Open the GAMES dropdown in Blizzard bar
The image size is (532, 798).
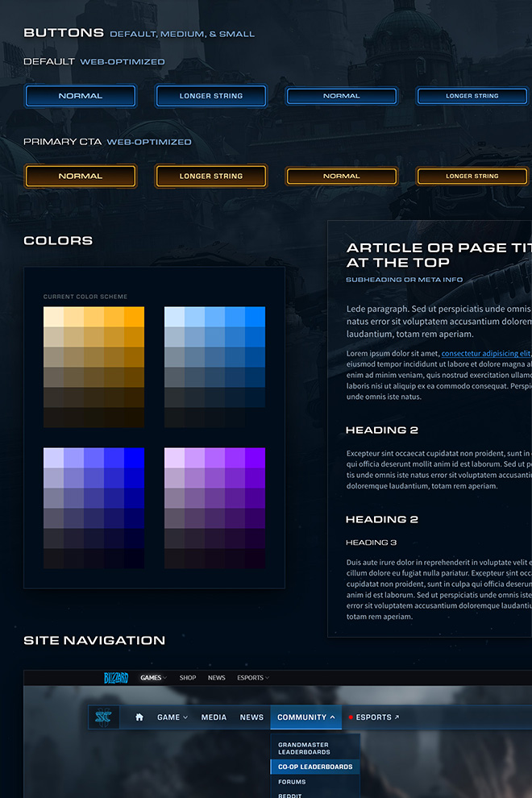(x=154, y=677)
